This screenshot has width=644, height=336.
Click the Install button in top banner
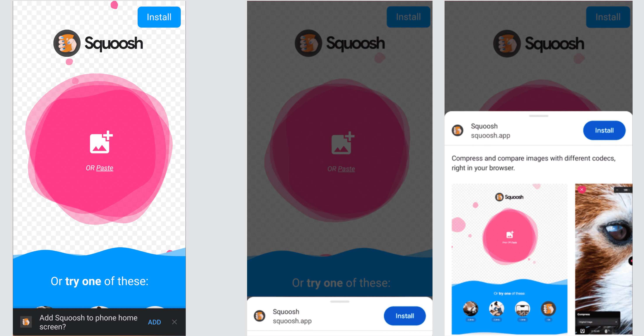pos(159,17)
